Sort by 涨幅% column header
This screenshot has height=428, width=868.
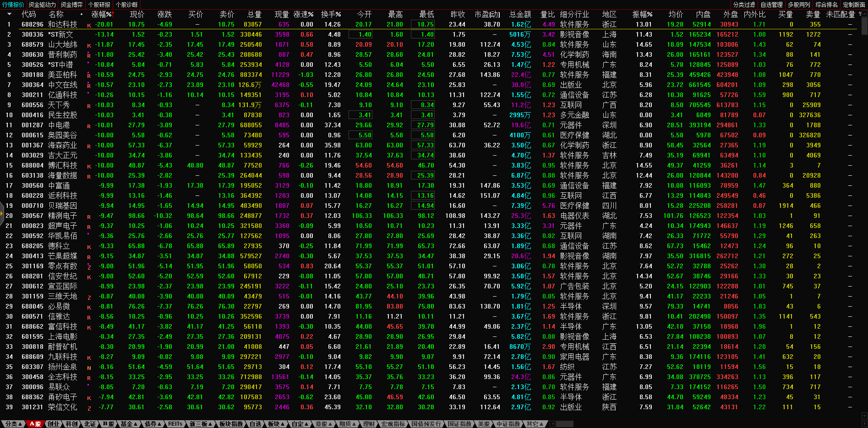click(x=102, y=14)
